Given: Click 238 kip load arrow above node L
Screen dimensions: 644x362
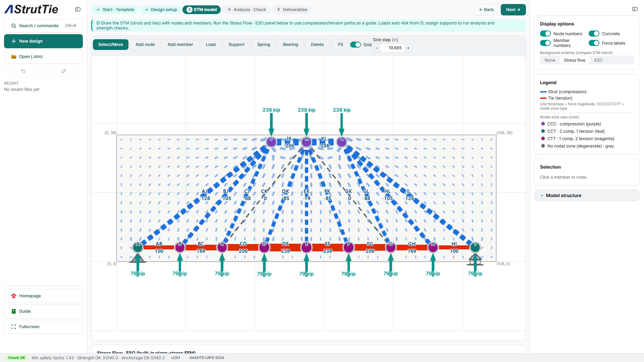Looking at the screenshot, I should (341, 124).
